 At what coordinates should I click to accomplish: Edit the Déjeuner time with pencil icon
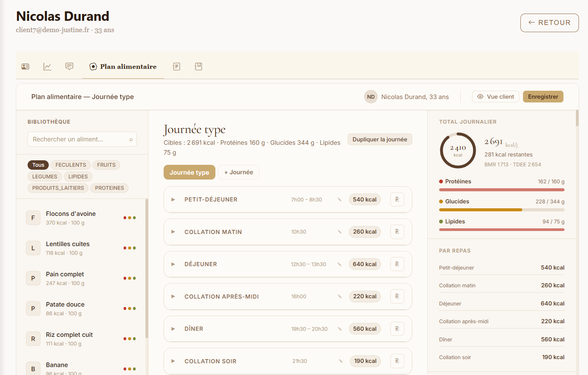[x=340, y=264]
